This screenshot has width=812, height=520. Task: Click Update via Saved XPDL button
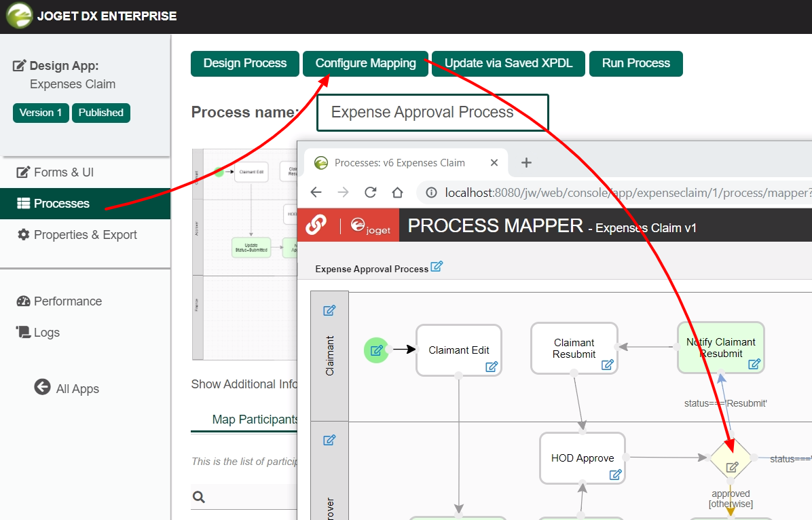pos(509,63)
